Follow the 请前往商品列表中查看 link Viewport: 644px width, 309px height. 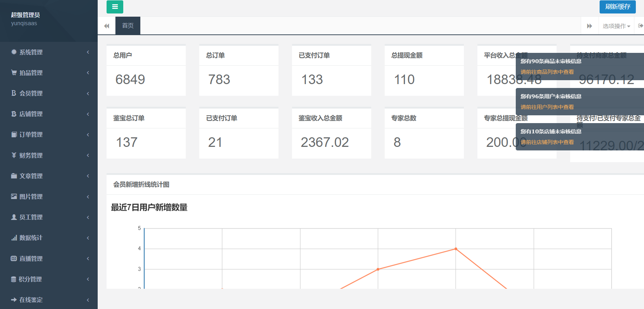point(547,72)
